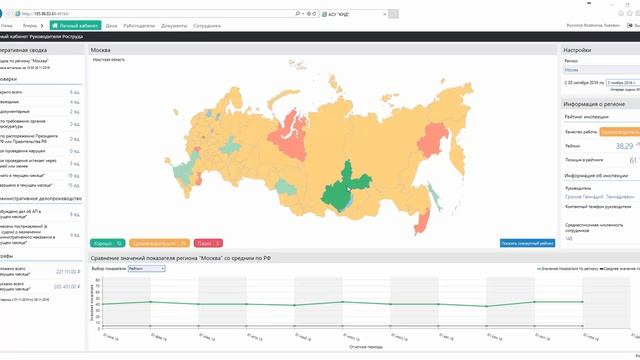Open the Работодатели menu item
The height and width of the screenshot is (360, 640).
(x=139, y=26)
